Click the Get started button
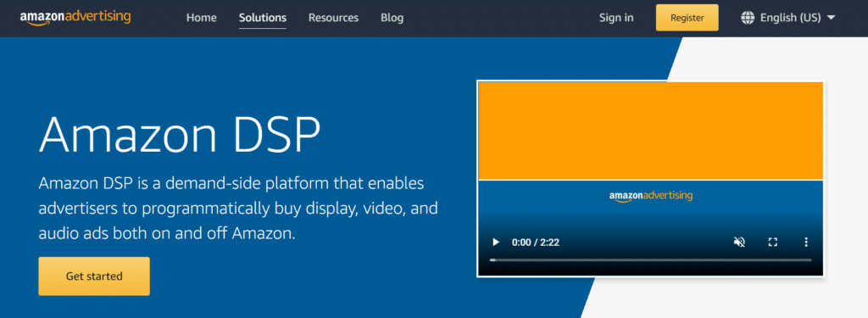This screenshot has width=868, height=318. point(94,276)
